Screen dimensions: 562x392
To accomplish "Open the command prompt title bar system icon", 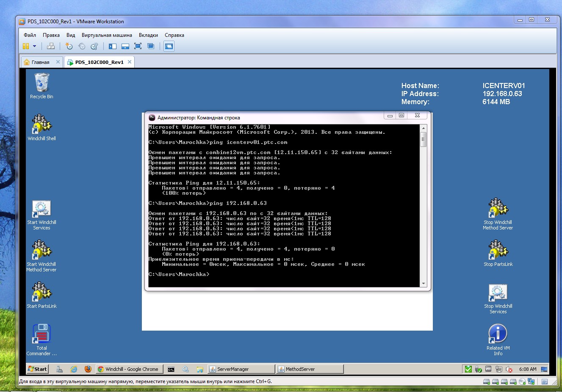I will coord(152,117).
